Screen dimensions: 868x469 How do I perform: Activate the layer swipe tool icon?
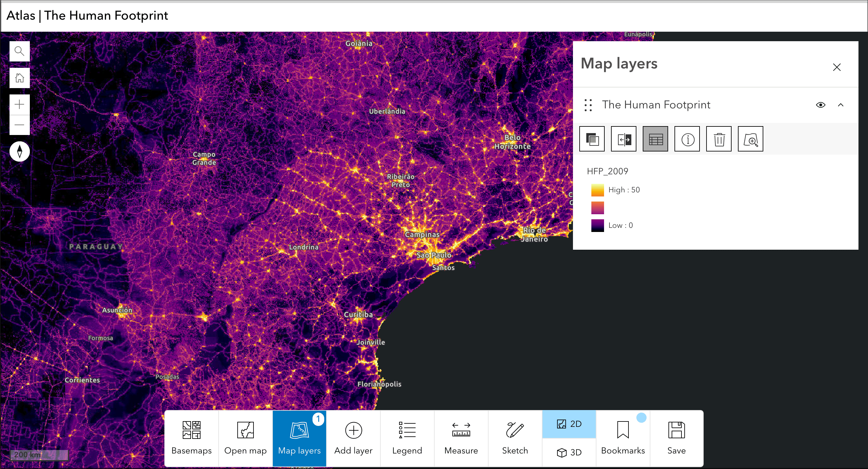click(624, 139)
